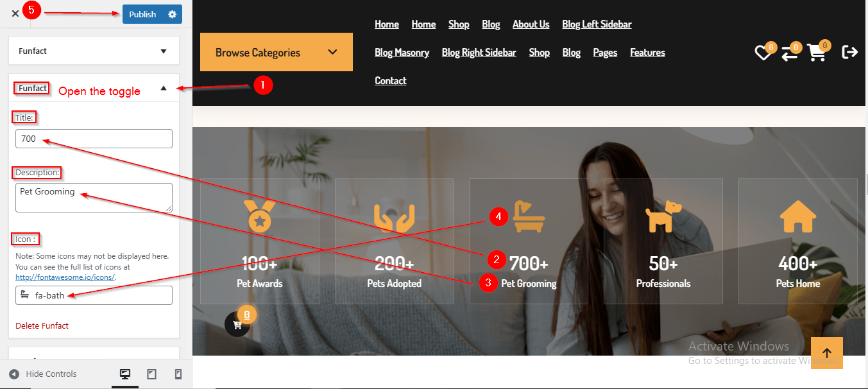Open the fontawesome.io icons link
The image size is (868, 389).
pos(65,277)
